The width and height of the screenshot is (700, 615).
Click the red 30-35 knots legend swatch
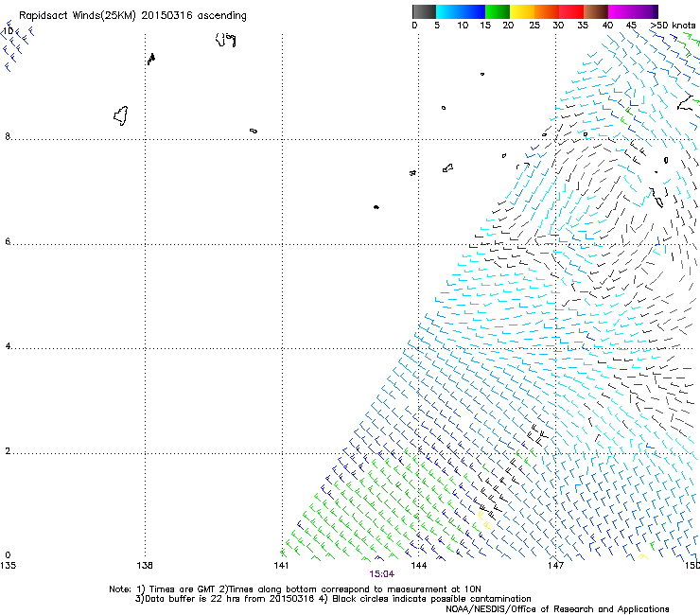(x=571, y=11)
